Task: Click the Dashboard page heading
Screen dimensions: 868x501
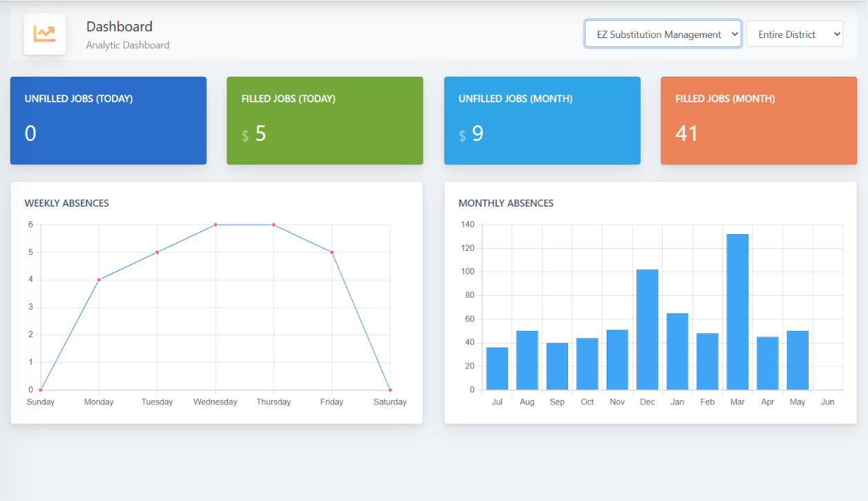Action: [x=119, y=26]
